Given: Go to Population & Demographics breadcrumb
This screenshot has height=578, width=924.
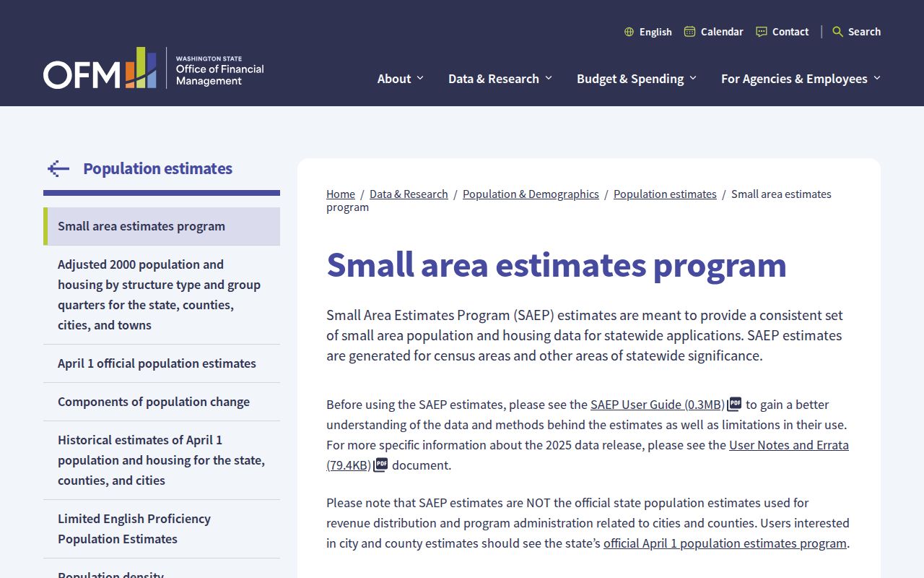Looking at the screenshot, I should point(531,194).
